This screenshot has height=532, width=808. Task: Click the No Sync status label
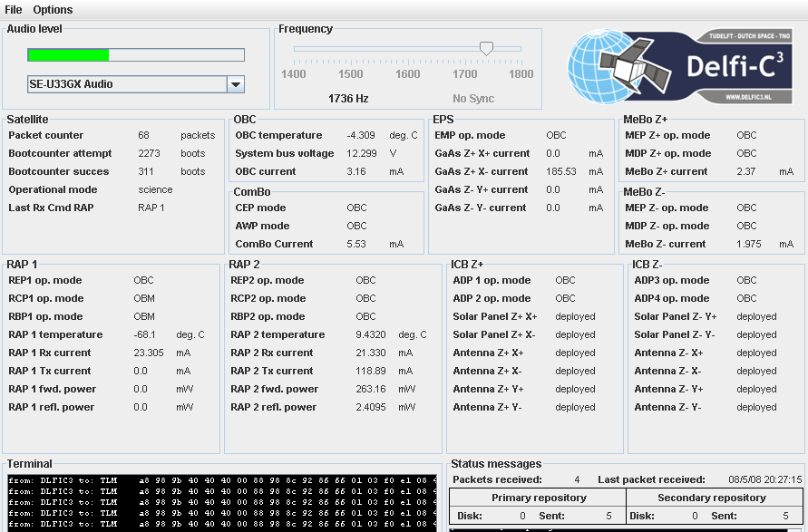[473, 98]
